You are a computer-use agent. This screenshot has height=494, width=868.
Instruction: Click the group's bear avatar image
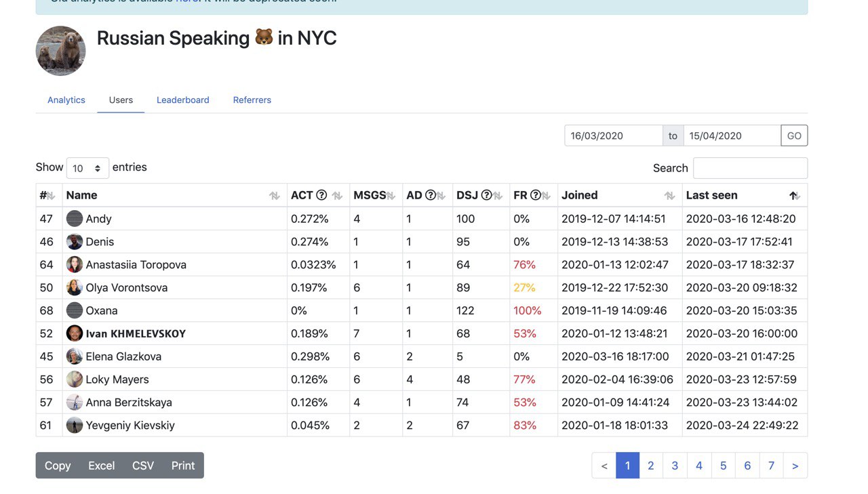point(61,51)
